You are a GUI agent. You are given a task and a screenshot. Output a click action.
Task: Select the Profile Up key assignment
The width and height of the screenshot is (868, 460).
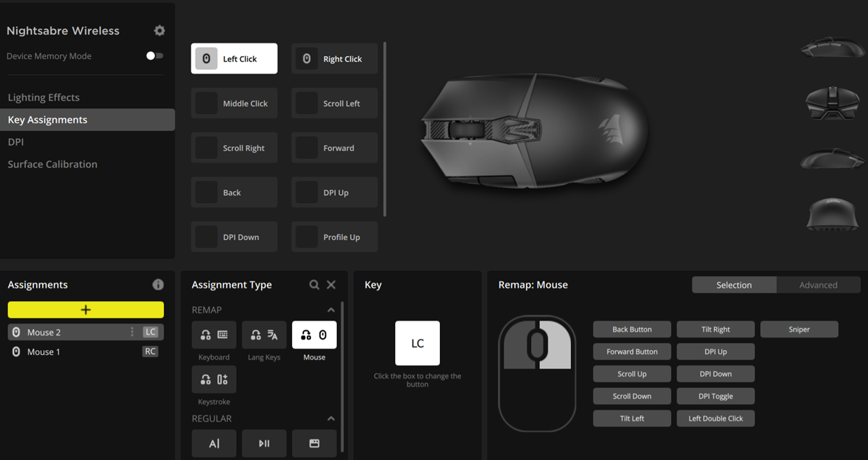click(334, 237)
